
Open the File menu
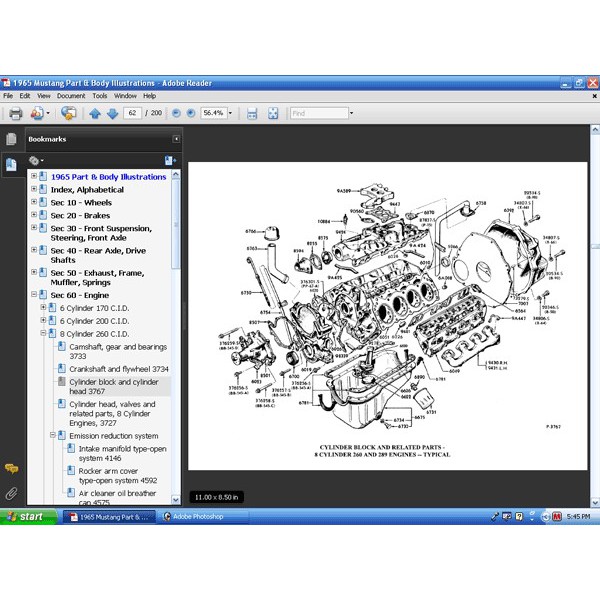coord(8,96)
